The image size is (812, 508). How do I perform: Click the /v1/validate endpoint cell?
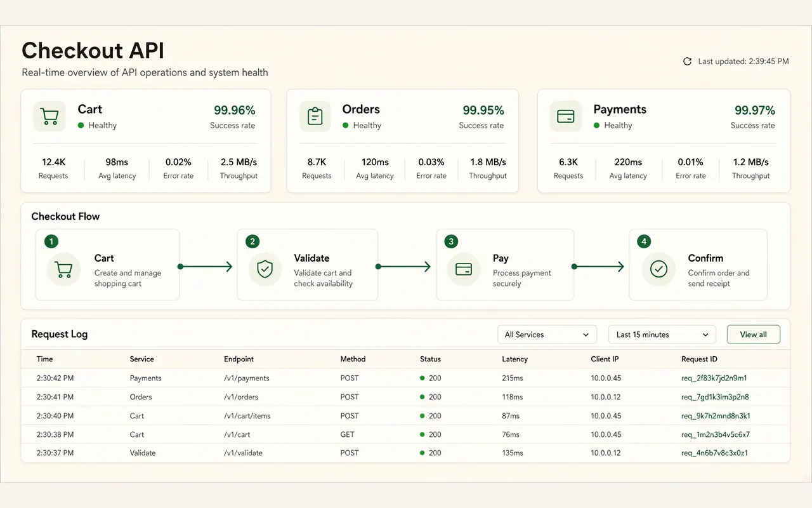pos(243,453)
